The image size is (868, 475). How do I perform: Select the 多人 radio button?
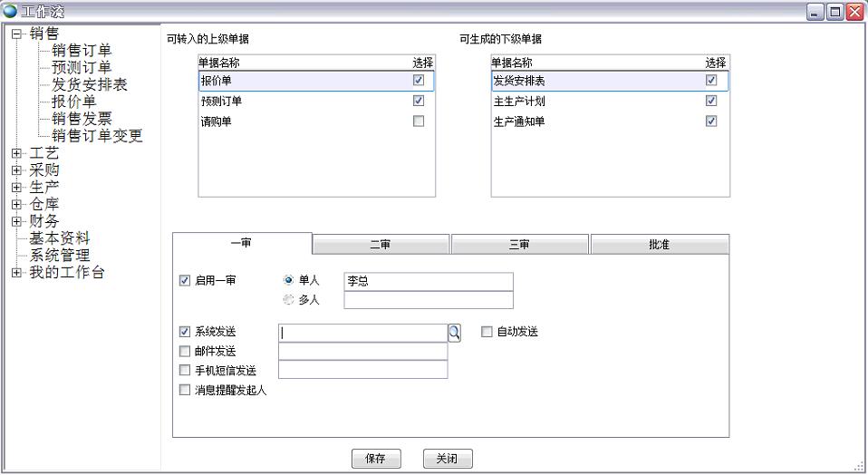pyautogui.click(x=289, y=300)
